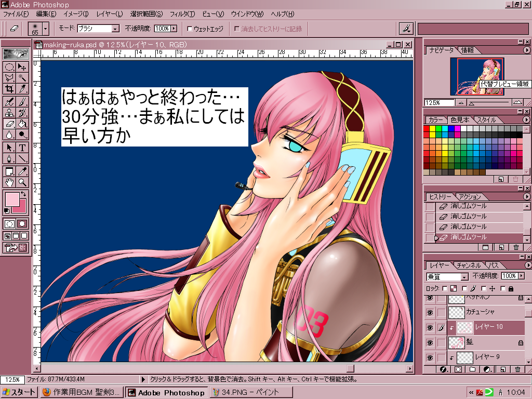
Task: Open Swatches panel flyout menu
Action: tap(526, 119)
